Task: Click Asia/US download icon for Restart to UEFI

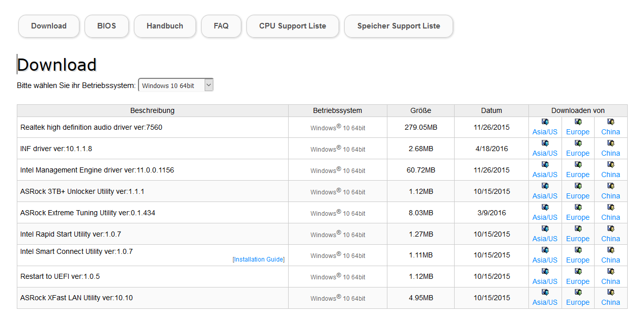Action: (545, 272)
